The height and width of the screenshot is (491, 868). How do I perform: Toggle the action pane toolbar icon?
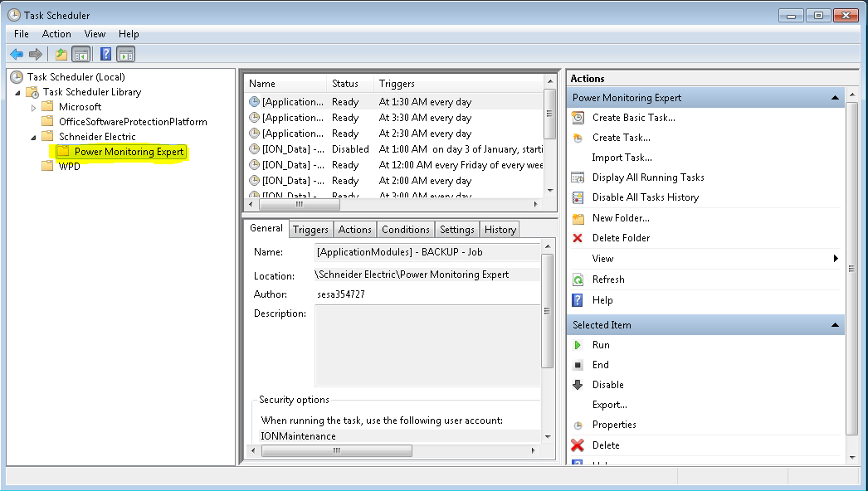pyautogui.click(x=126, y=54)
